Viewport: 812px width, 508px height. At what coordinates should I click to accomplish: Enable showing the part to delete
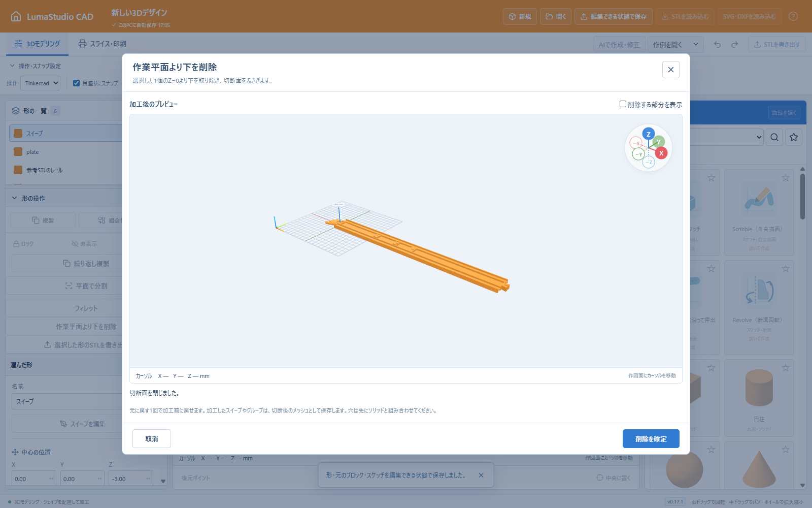tap(623, 104)
